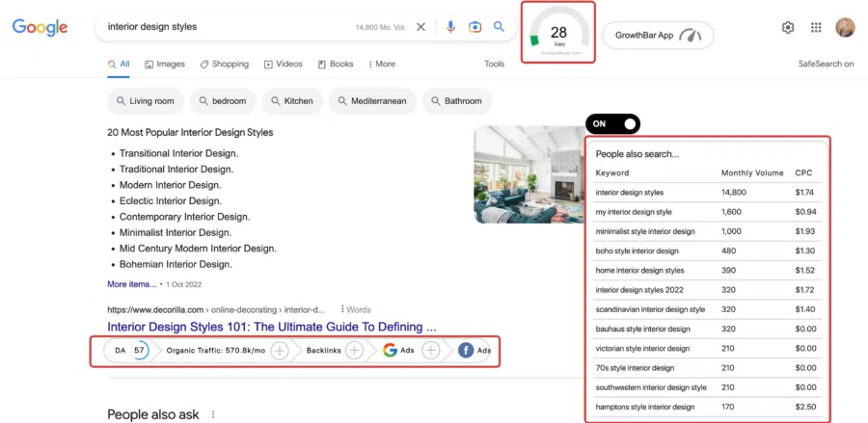Click the blue search magnifier icon
868x423 pixels.
(499, 27)
